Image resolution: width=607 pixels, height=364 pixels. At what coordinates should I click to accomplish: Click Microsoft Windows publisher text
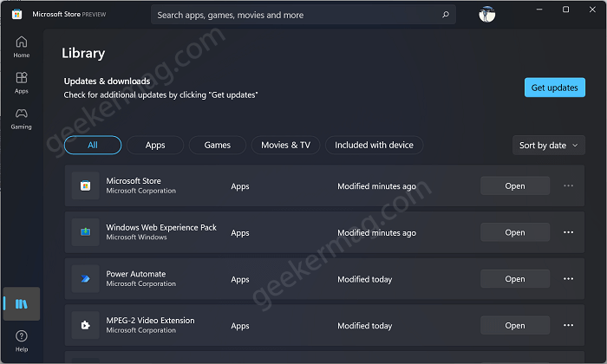pos(136,237)
